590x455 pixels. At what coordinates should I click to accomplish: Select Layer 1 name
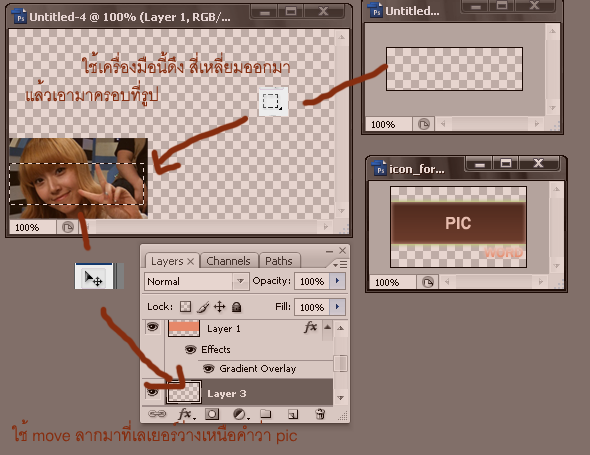tap(224, 329)
